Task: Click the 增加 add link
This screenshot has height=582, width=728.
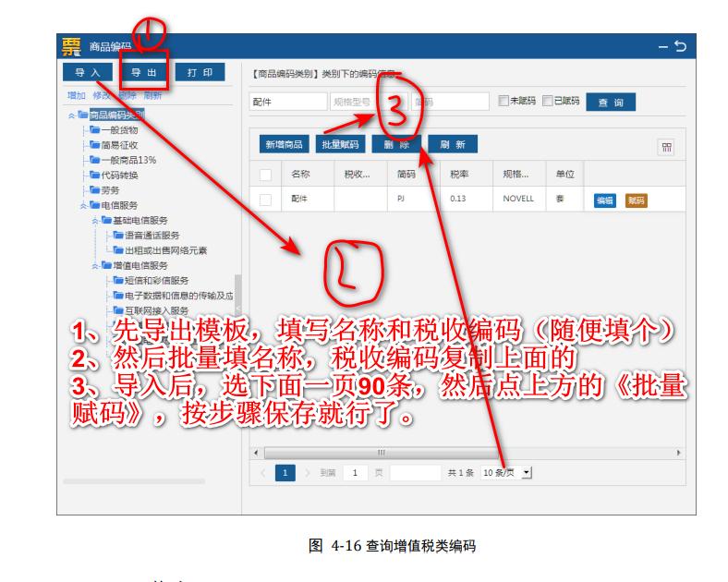Action: tap(76, 95)
